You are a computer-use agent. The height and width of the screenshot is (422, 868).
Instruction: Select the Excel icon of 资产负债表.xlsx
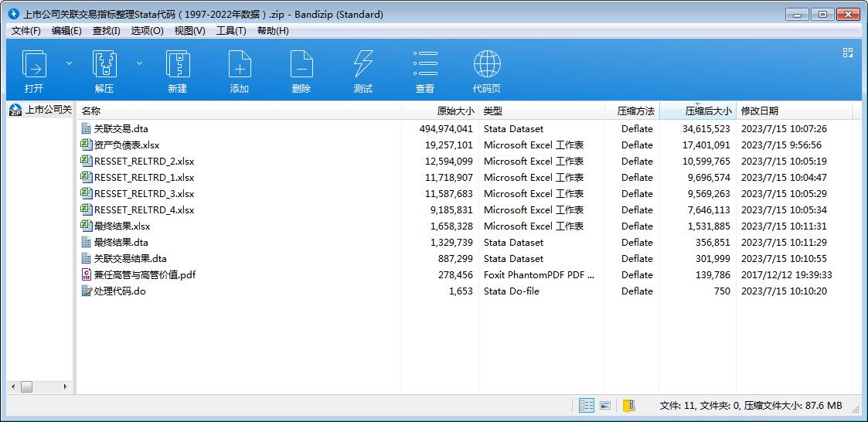click(86, 145)
